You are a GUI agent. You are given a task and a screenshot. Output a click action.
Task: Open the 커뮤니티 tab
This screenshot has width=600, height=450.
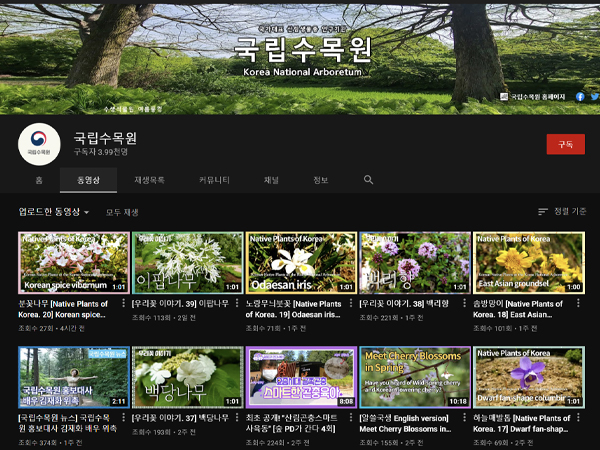[214, 180]
